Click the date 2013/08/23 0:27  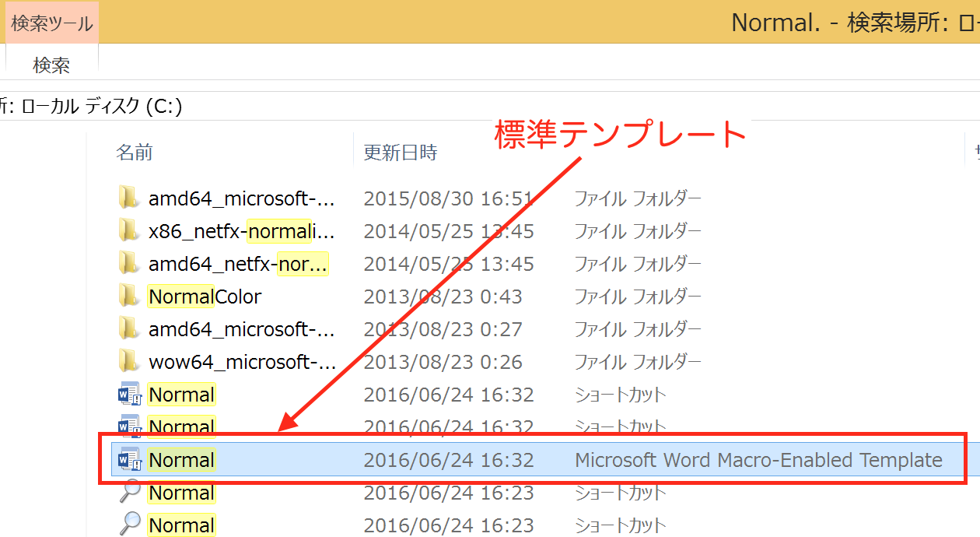[443, 329]
